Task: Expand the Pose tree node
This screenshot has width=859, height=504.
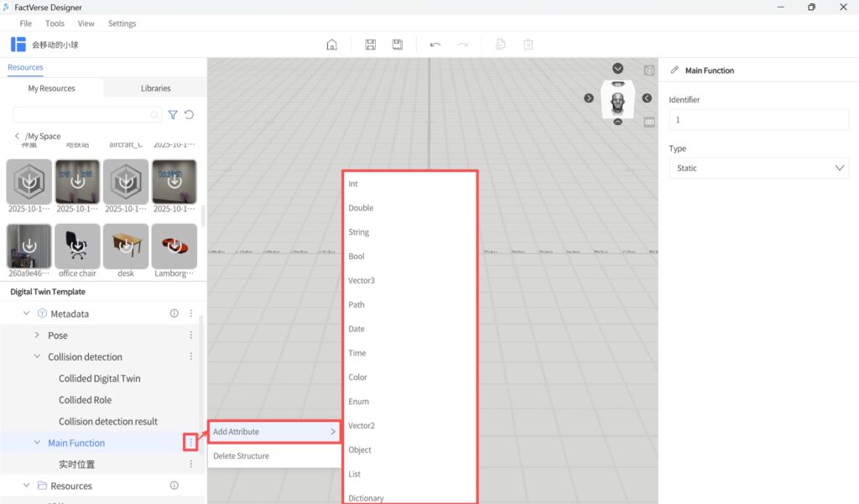Action: click(x=36, y=335)
